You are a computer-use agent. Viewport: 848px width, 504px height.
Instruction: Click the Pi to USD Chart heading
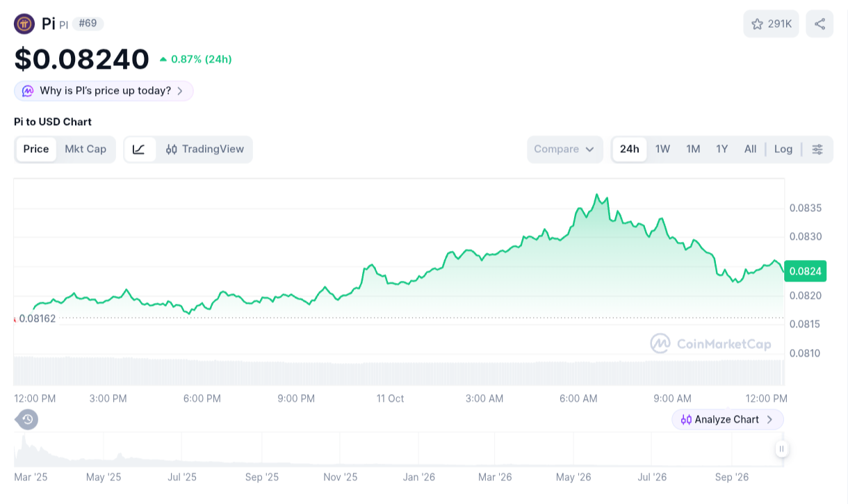click(x=53, y=122)
